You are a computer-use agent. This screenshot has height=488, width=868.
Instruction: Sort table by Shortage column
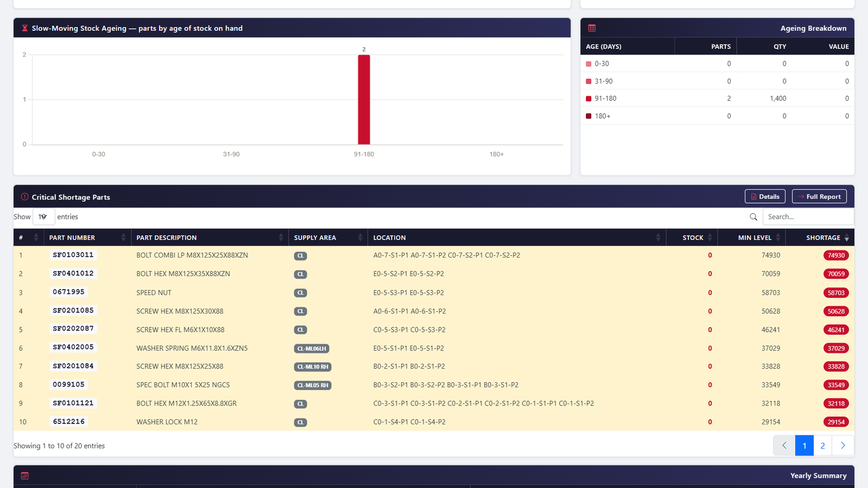click(x=820, y=237)
